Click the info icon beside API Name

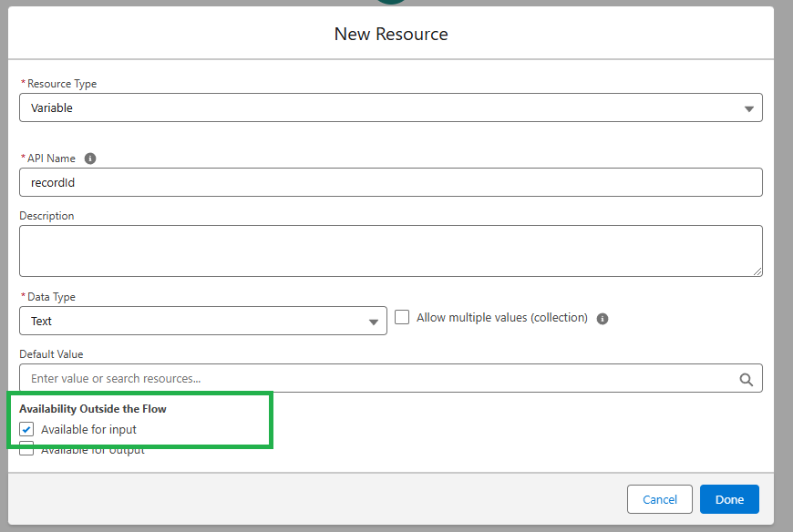(90, 159)
